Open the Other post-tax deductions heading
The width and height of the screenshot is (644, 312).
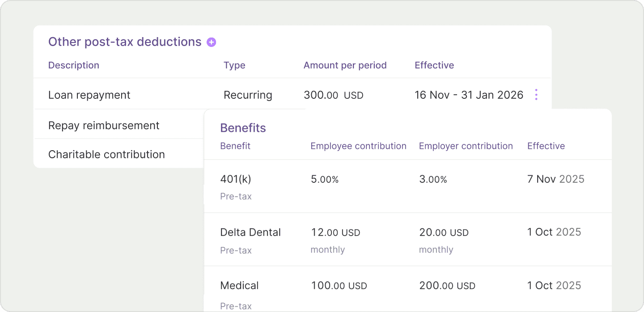click(x=125, y=42)
